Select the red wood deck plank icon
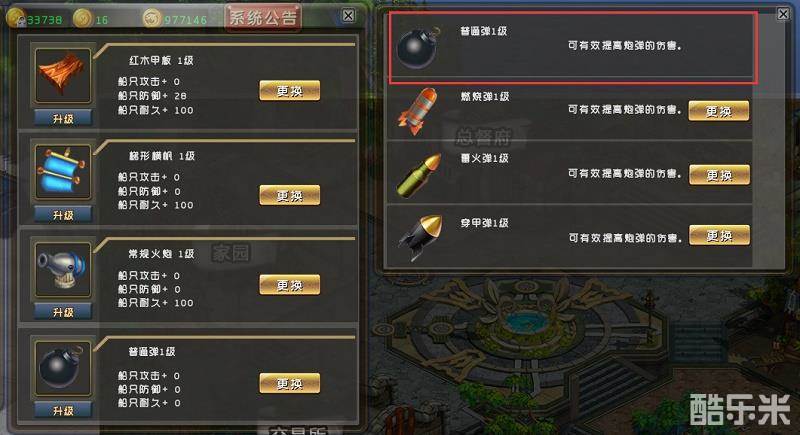This screenshot has width=800, height=435. (62, 75)
